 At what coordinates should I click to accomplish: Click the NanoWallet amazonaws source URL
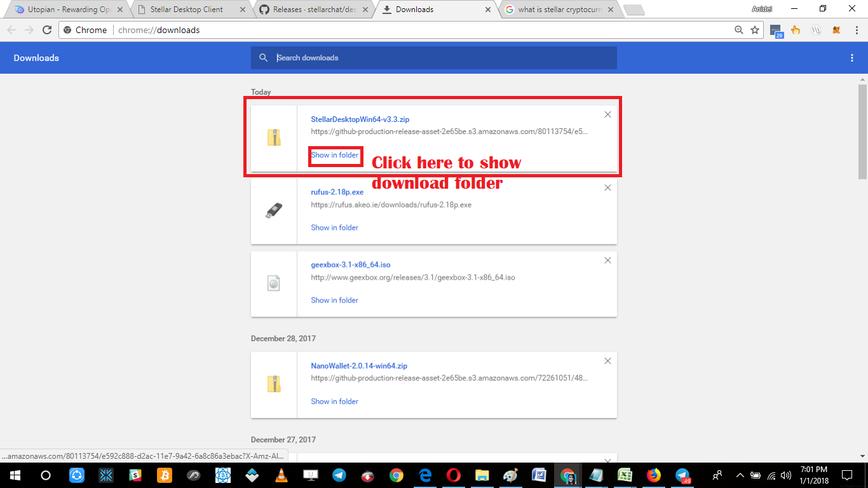(449, 378)
